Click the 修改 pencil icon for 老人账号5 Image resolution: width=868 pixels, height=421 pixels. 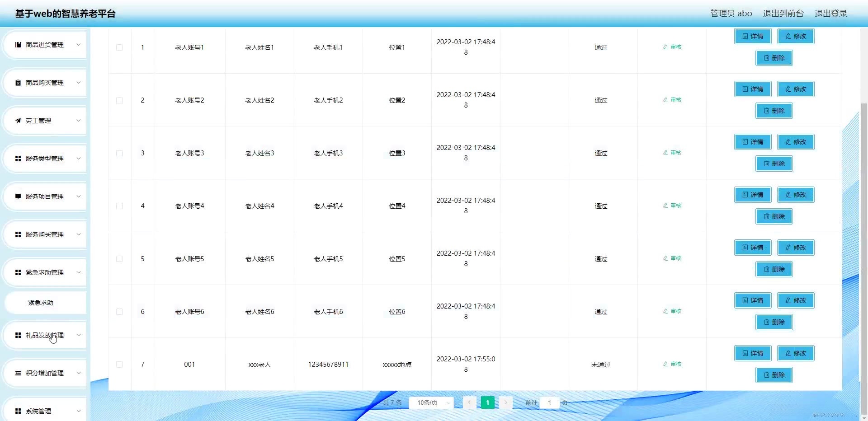point(788,248)
